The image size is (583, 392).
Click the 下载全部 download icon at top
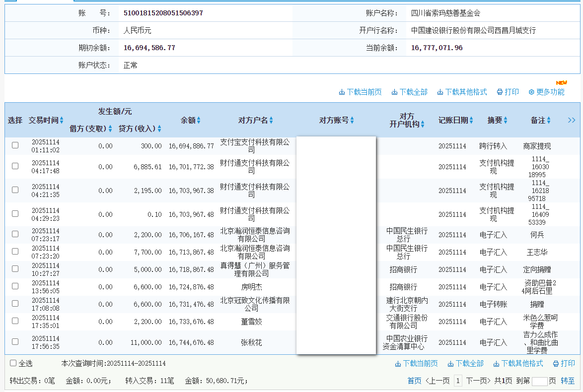click(394, 92)
